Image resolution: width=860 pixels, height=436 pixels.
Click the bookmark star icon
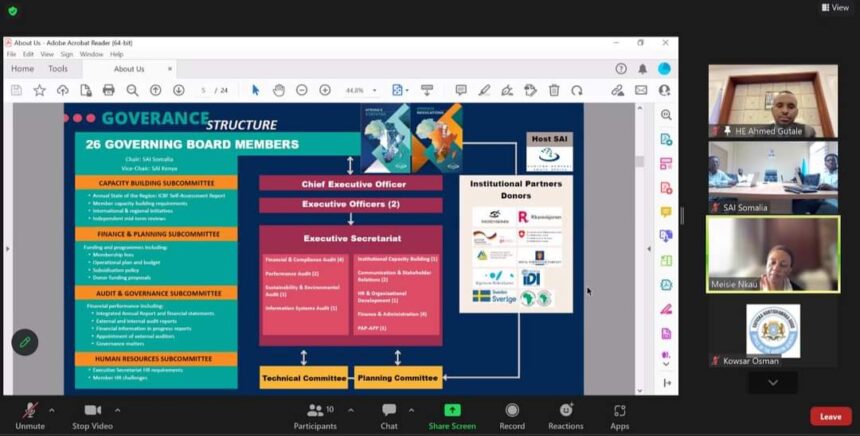39,90
